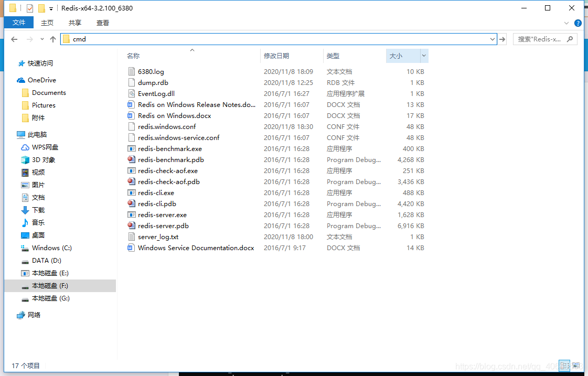This screenshot has height=376, width=588.
Task: Select 网络 in navigation pane
Action: coord(34,315)
